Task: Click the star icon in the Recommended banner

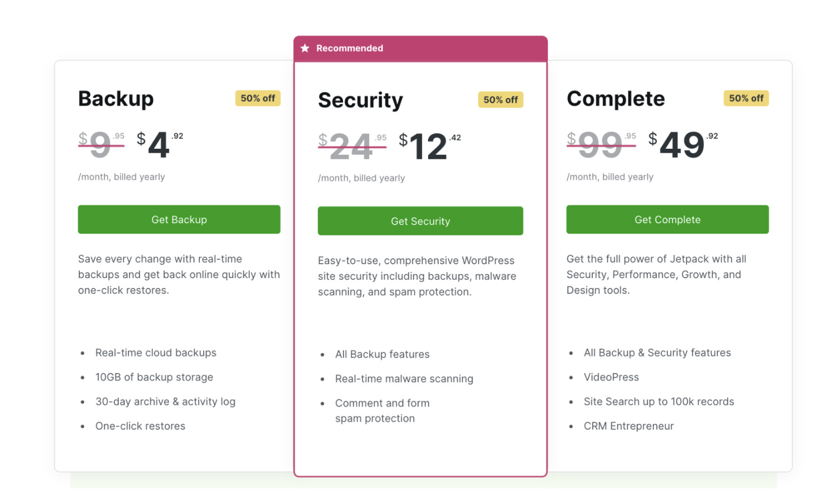Action: (x=304, y=48)
